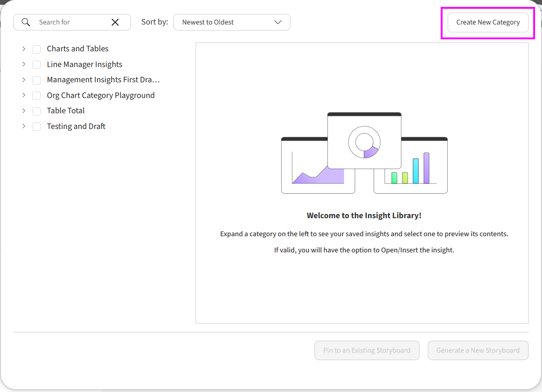Open the Sort by dropdown
Screen dimensions: 542x392
click(232, 22)
